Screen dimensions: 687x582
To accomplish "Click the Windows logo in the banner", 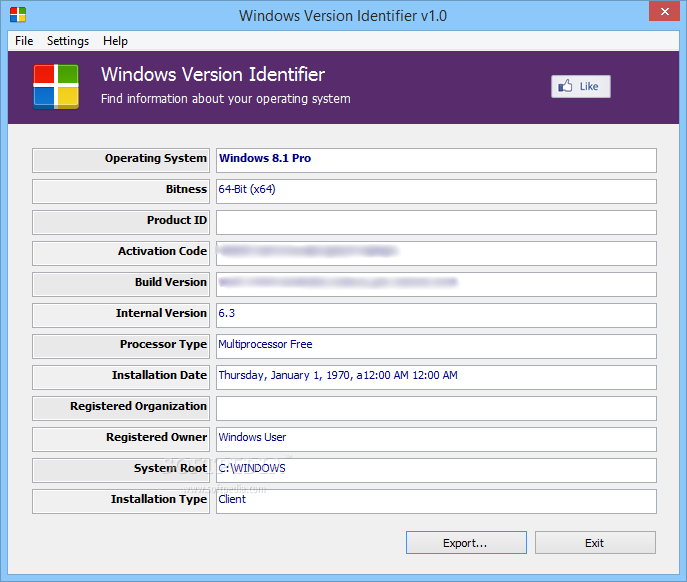I will coord(56,86).
